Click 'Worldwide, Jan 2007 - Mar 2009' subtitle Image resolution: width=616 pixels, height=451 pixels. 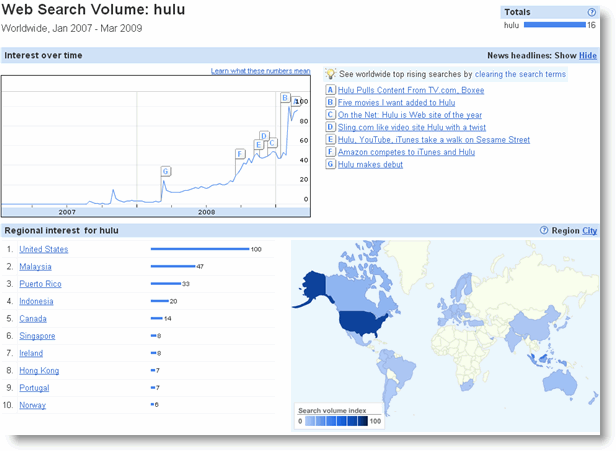tap(72, 28)
